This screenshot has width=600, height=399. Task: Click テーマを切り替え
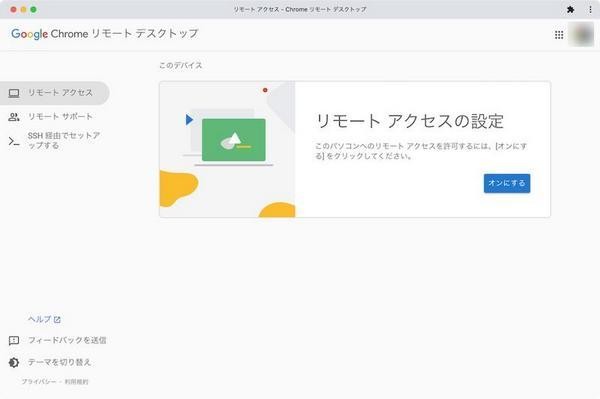tap(59, 362)
